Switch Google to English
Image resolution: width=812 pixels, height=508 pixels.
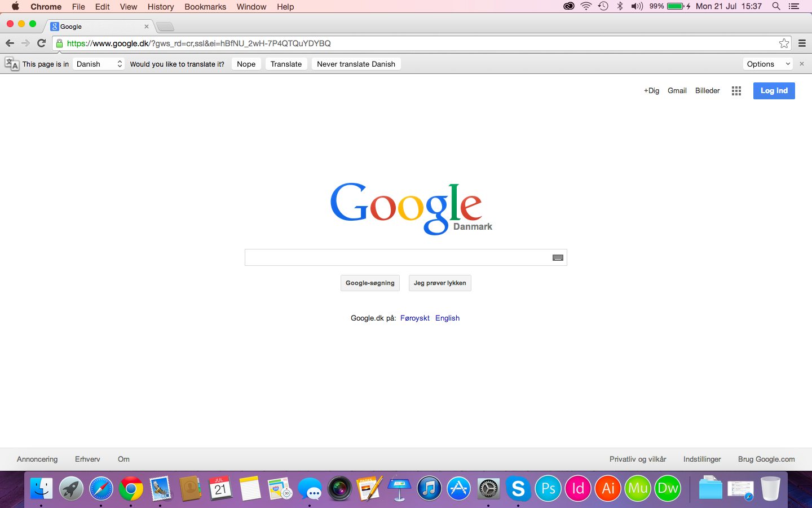point(447,318)
